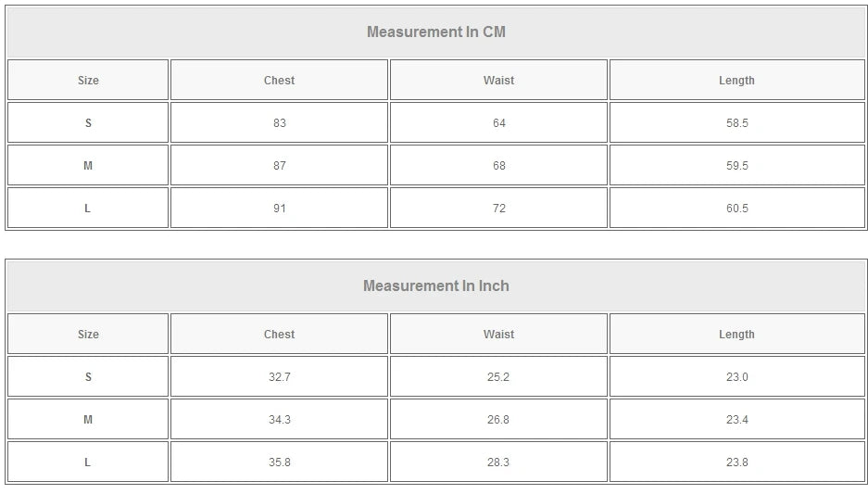Select the Chest header in the CM table
This screenshot has width=868, height=494.
tap(279, 81)
